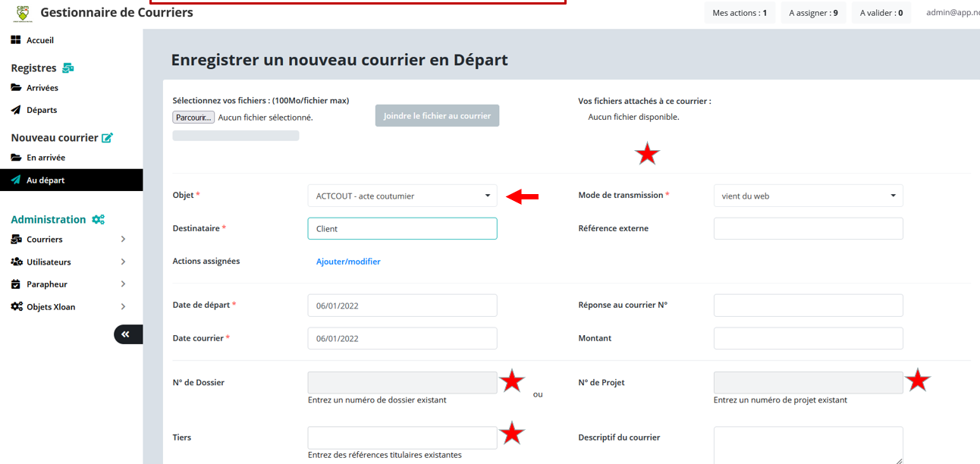Screen dimensions: 980x464
Task: Open the Mode de transmission dropdown
Action: pos(808,196)
